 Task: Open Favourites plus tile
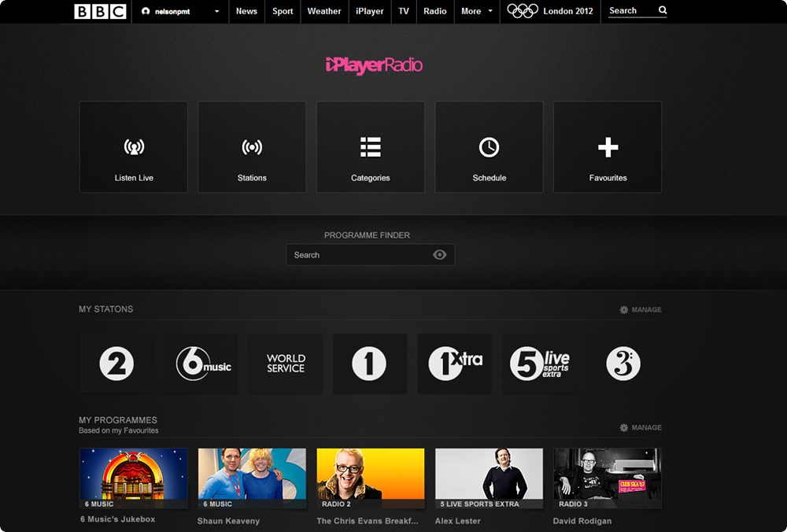tap(608, 147)
